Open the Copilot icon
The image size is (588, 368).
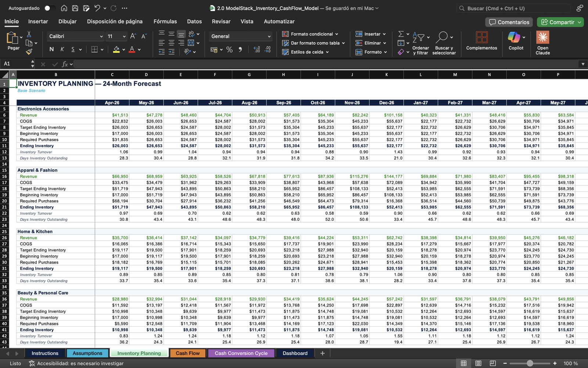(514, 38)
